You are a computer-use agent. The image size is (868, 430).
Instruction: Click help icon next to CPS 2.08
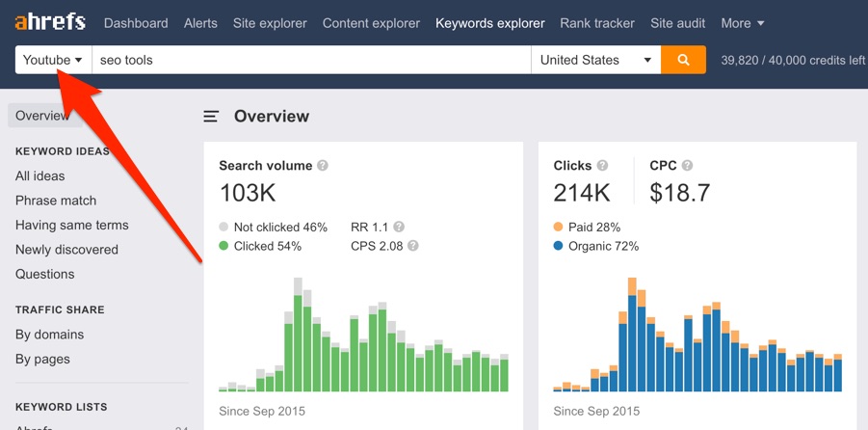pyautogui.click(x=413, y=246)
